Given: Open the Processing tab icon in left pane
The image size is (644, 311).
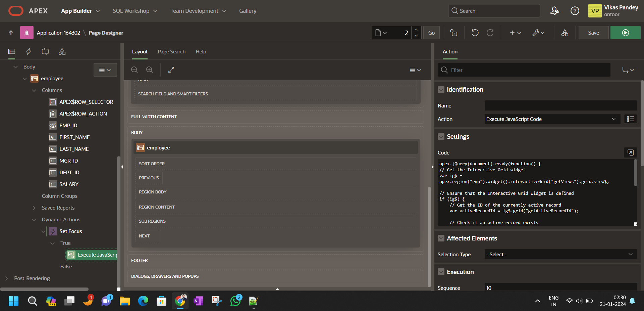Looking at the screenshot, I should 45,51.
